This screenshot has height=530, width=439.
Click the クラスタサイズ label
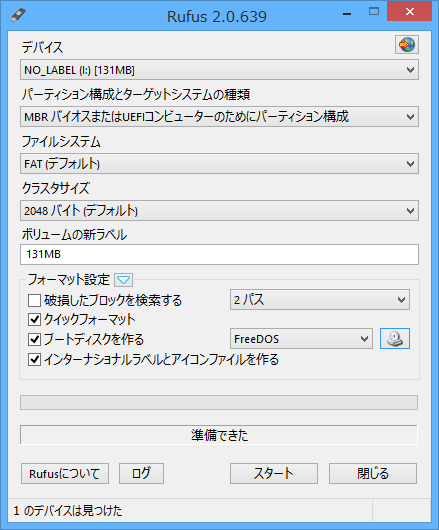(56, 188)
